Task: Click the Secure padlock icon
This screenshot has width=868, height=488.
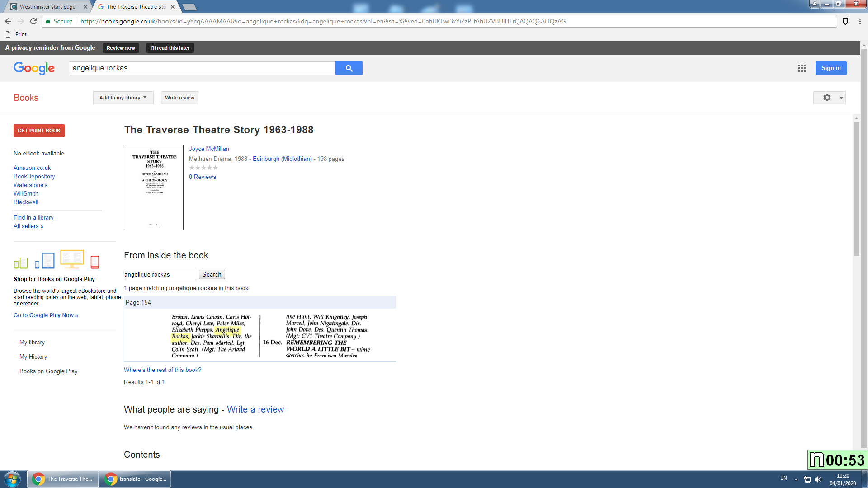Action: coord(48,21)
